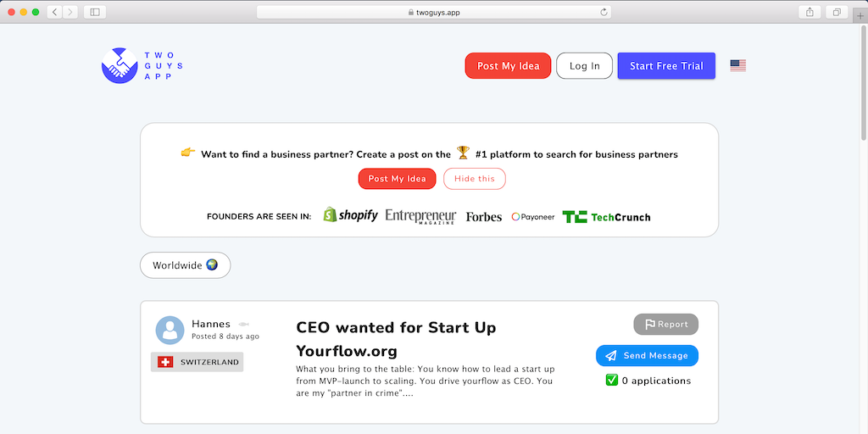Send a message to Hannes

click(x=647, y=356)
